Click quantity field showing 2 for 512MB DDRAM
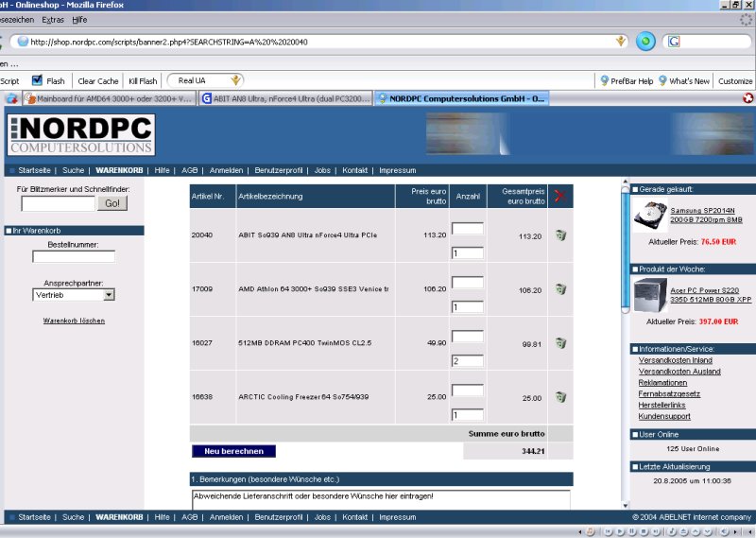 (467, 361)
